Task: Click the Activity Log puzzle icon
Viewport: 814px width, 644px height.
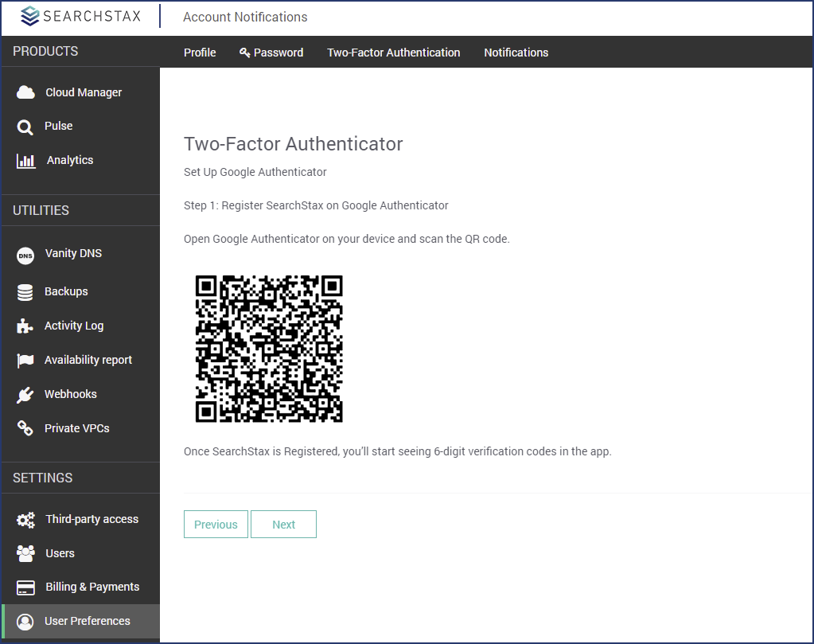Action: [25, 326]
